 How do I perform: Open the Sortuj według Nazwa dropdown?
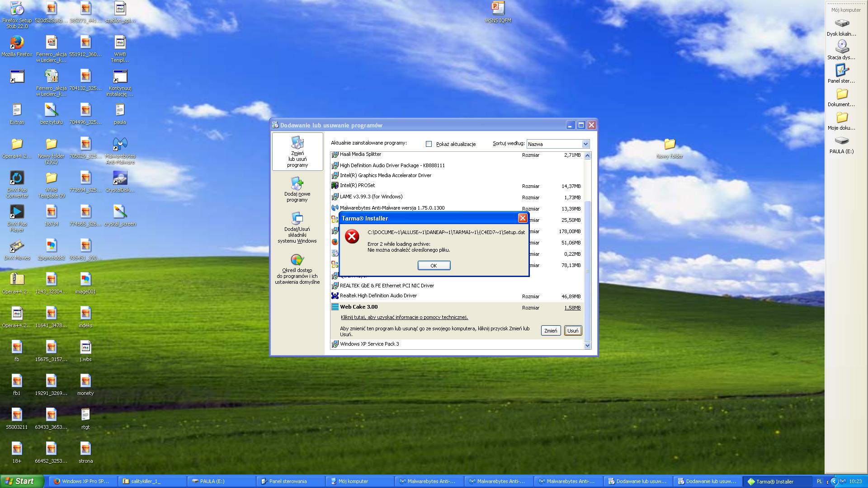click(586, 144)
